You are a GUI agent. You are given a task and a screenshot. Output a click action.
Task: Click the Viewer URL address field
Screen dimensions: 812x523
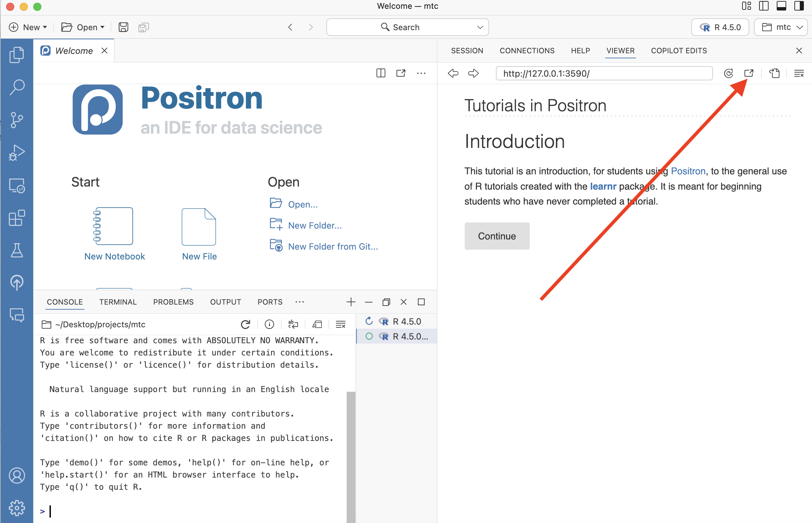tap(604, 73)
